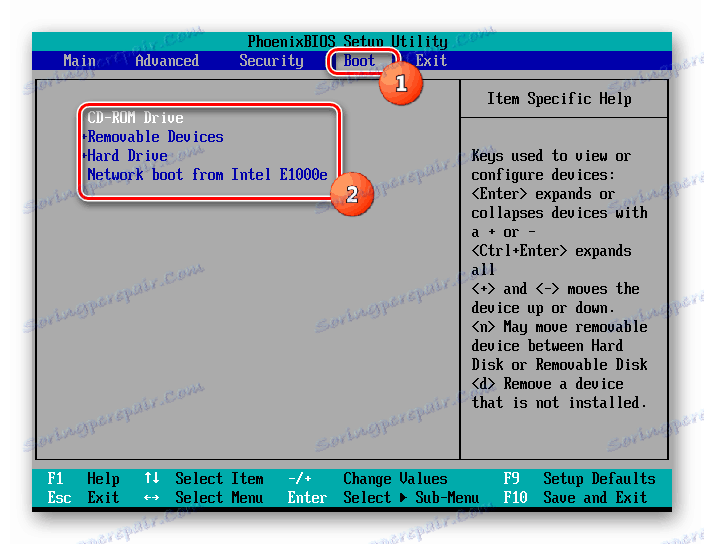
Task: Open the Security tab
Action: (x=271, y=61)
